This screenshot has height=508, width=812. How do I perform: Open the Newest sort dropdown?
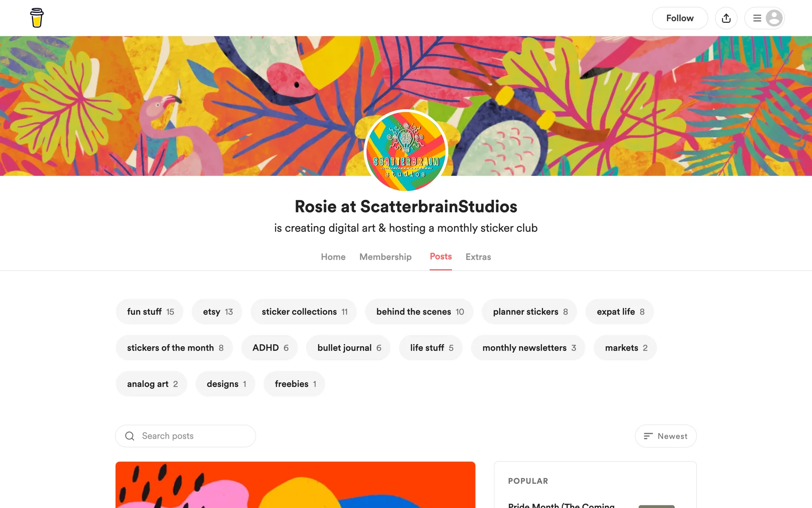(x=666, y=436)
